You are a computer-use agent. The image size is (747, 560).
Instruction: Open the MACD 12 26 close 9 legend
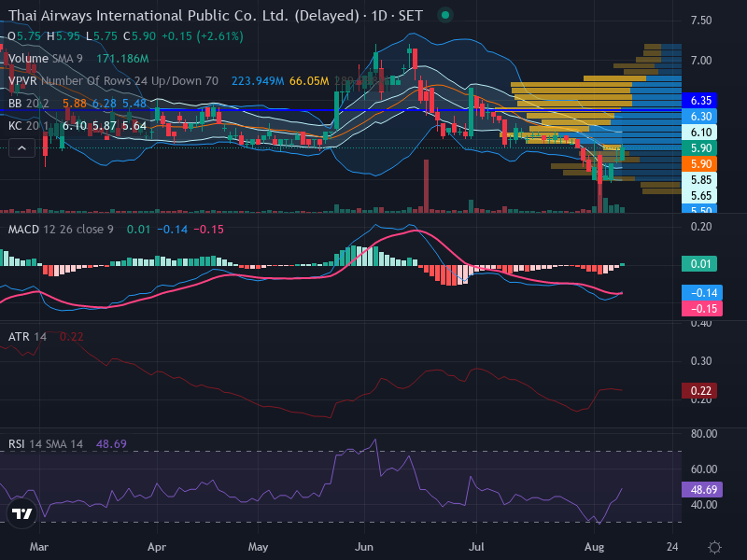coord(61,230)
